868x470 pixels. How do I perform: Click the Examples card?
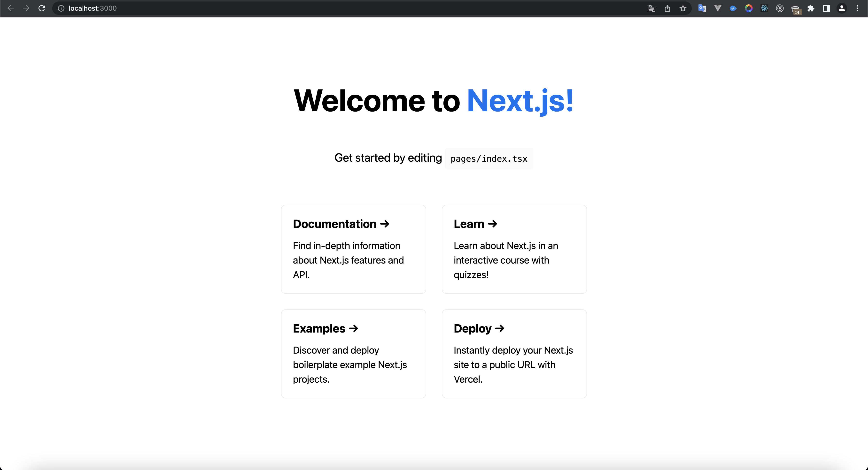click(x=353, y=354)
